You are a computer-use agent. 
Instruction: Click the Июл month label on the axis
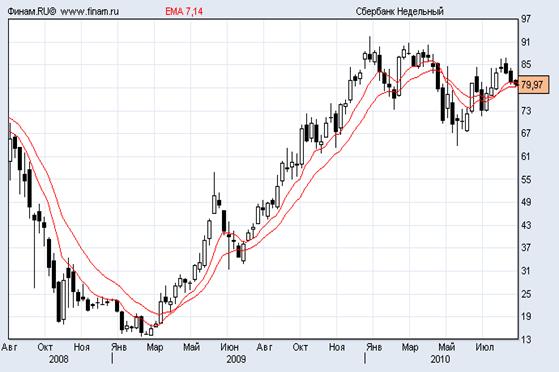484,347
